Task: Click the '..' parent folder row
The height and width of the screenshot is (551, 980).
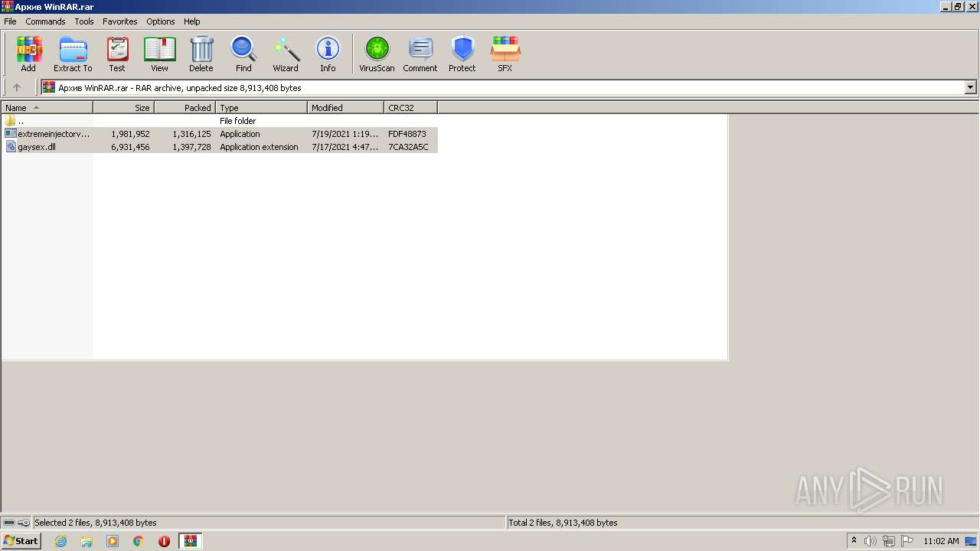Action: (220, 121)
